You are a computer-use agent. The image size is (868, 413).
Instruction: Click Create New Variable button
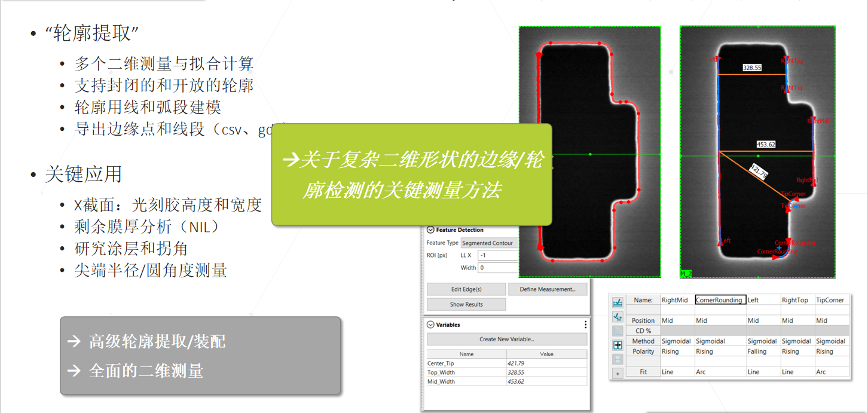506,339
